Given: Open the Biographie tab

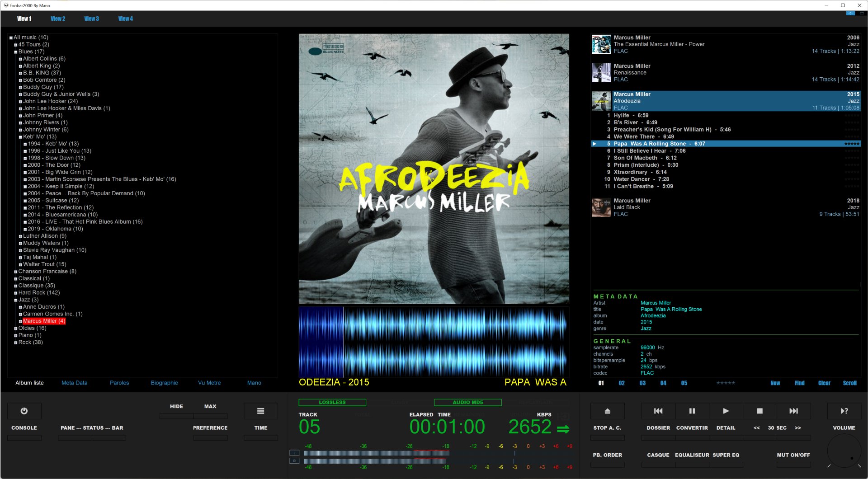Looking at the screenshot, I should click(165, 383).
